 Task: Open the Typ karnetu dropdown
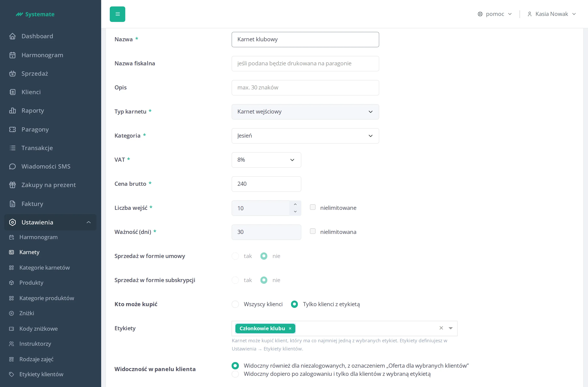point(305,112)
